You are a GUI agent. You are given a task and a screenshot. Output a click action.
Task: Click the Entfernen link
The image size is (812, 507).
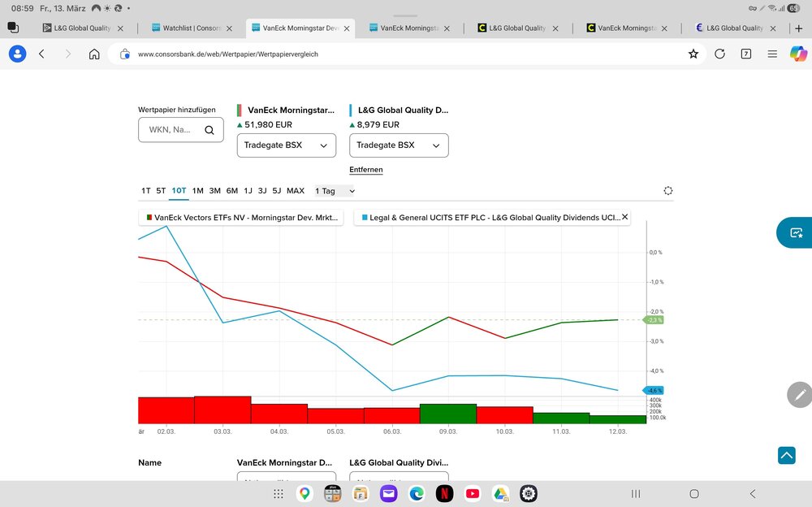[x=366, y=170]
